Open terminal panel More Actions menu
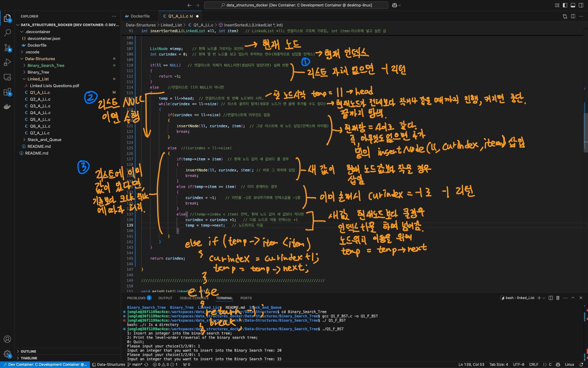Image resolution: width=588 pixels, height=368 pixels. [x=565, y=298]
